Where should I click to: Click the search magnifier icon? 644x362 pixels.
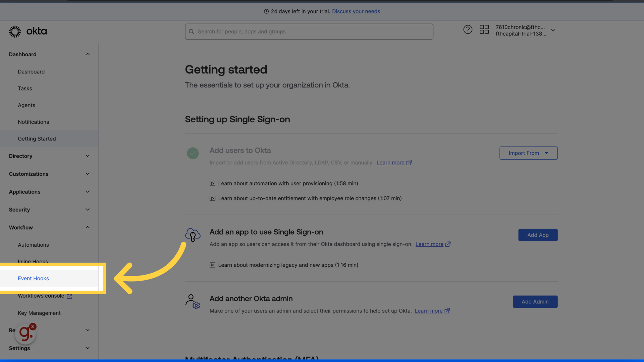[x=192, y=32]
